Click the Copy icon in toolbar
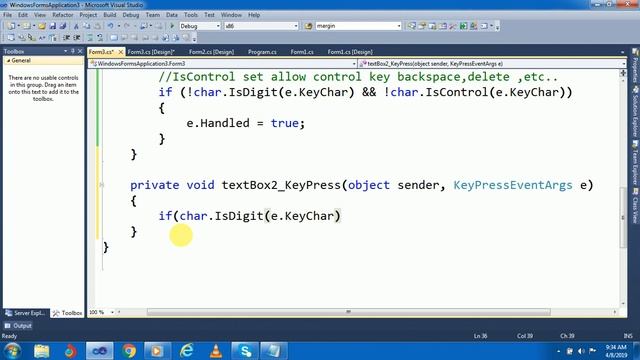Image resolution: width=640 pixels, height=360 pixels. click(87, 26)
